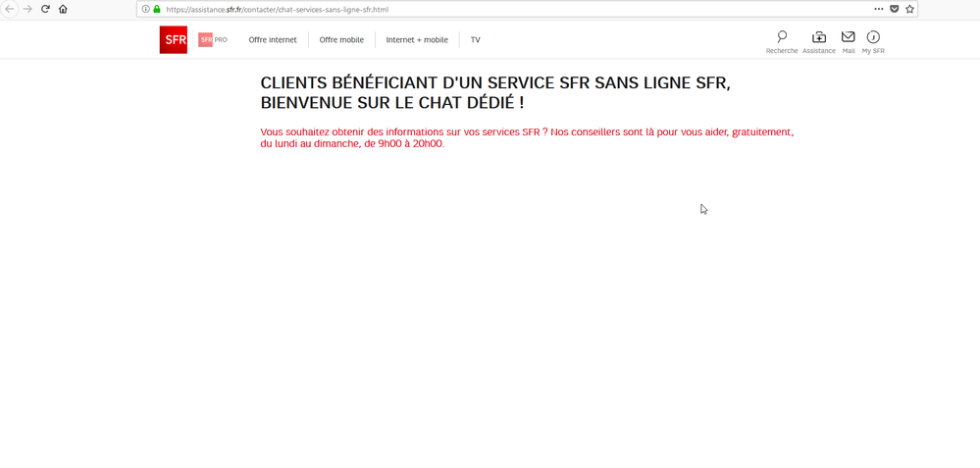Show site information icon in address bar
Viewport: 980px width, 468px height.
[145, 9]
